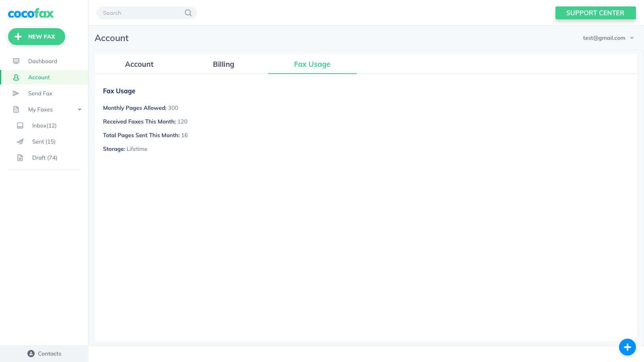Click the Account person icon
Screen dimensions: 644x362
pos(16,77)
